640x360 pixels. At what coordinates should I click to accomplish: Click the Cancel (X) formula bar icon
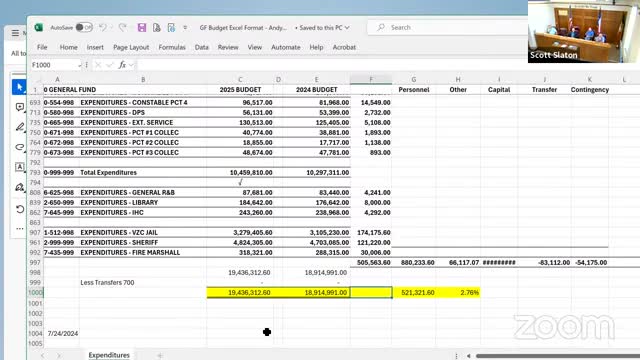coord(98,65)
